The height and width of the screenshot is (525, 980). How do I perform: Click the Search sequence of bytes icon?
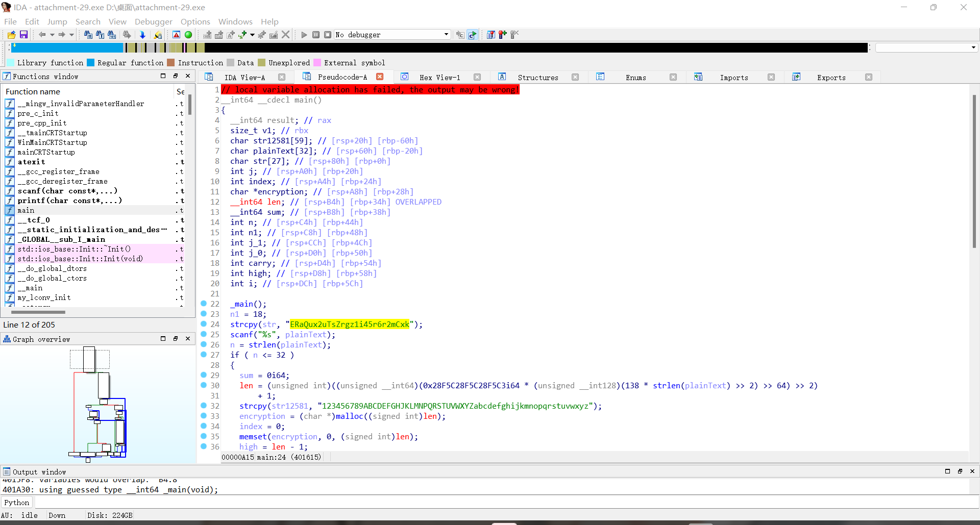pyautogui.click(x=112, y=35)
